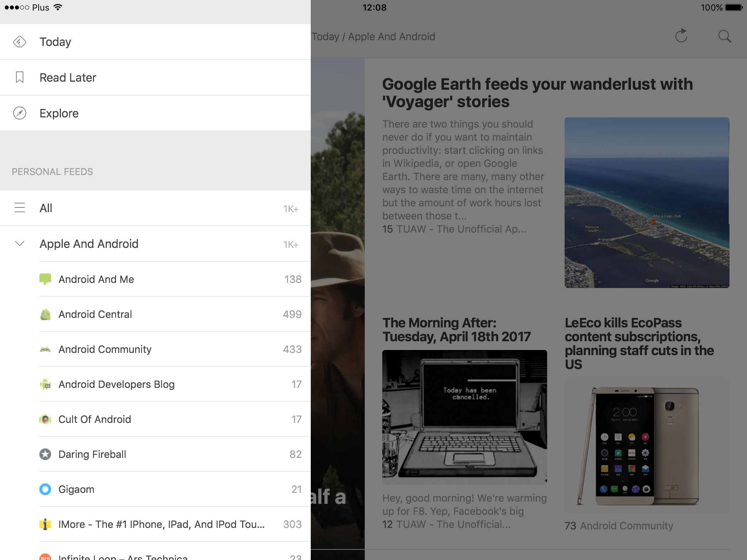Screen dimensions: 747x560
Task: Tap the Gigaom blue circle icon
Action: pyautogui.click(x=45, y=489)
